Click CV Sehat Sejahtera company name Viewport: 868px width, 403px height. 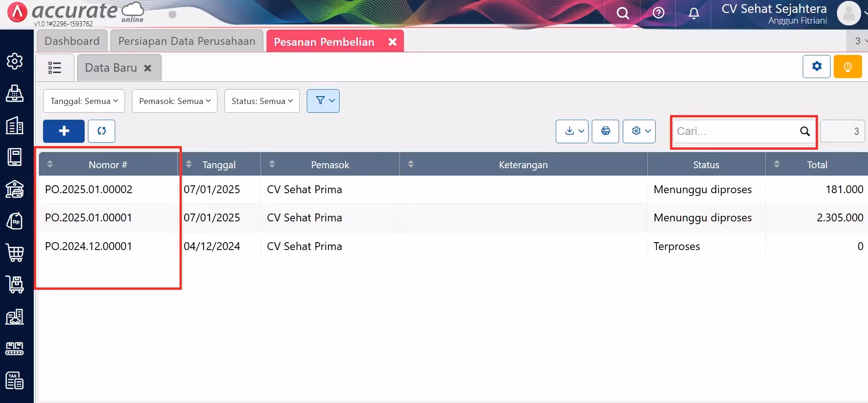774,9
